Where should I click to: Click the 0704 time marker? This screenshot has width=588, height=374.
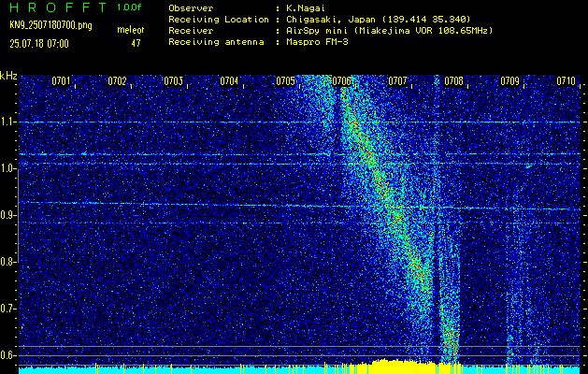(229, 81)
